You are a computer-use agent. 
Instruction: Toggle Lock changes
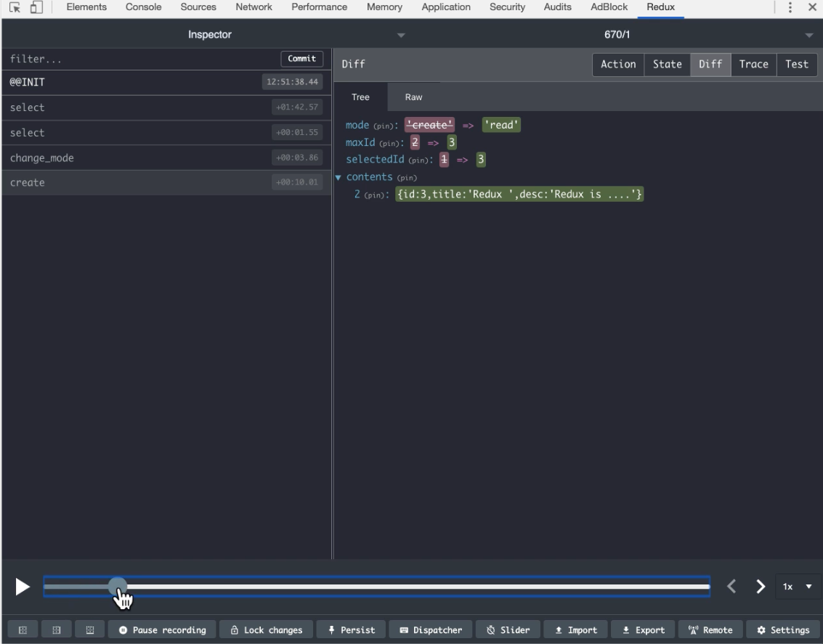(266, 629)
